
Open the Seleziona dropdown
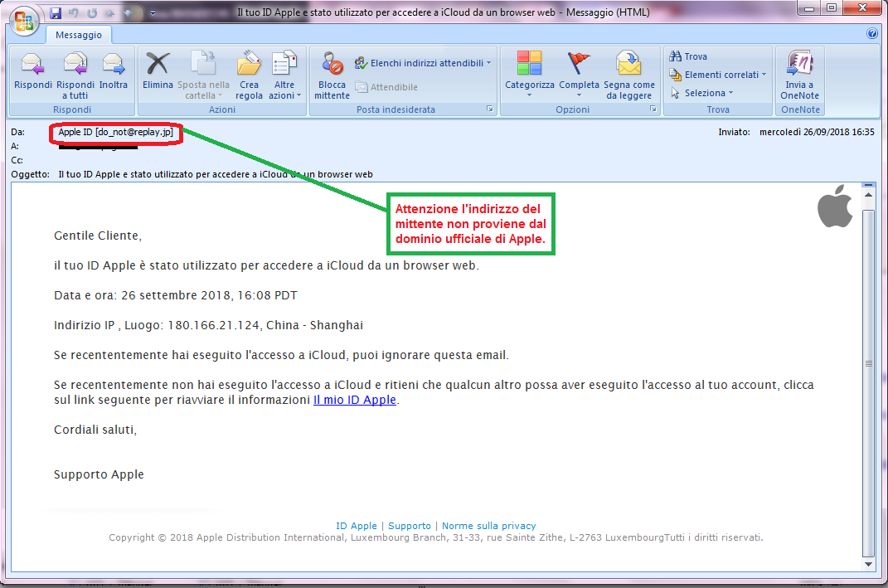[701, 92]
